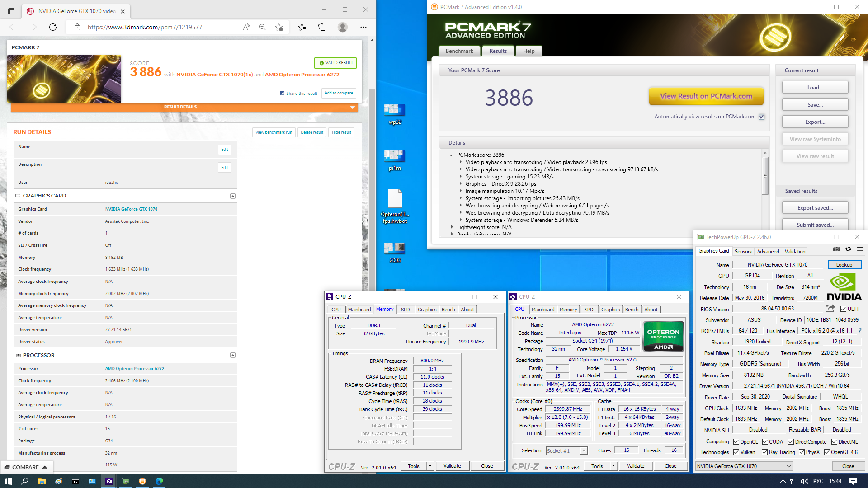868x488 pixels.
Task: Toggle the Vulkan checkbox in GPU-Z
Action: point(736,452)
